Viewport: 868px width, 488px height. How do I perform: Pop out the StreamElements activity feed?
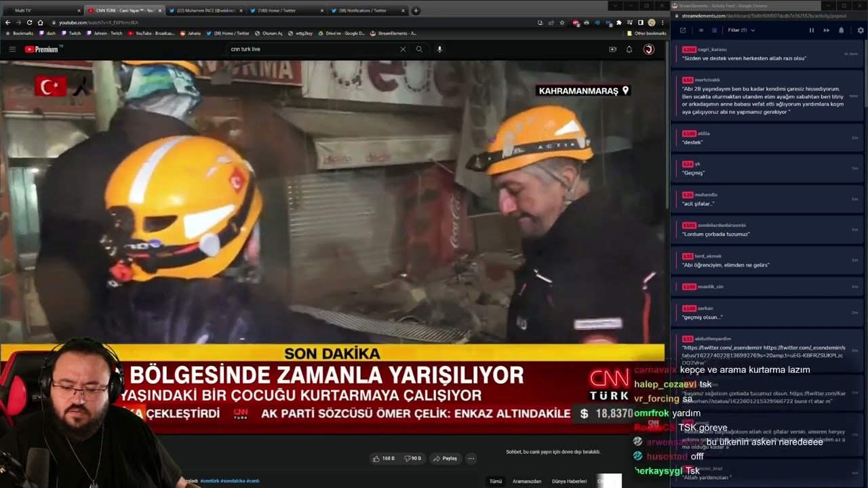pos(683,30)
